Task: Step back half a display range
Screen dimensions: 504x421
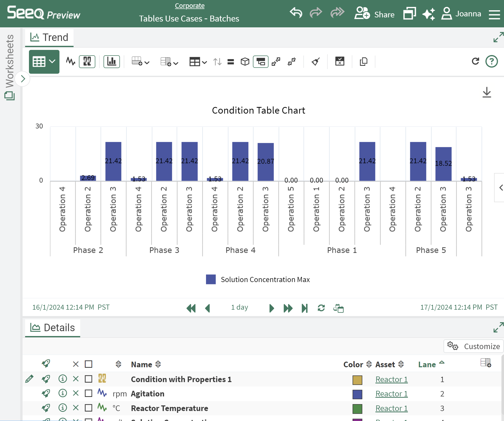Action: tap(208, 308)
